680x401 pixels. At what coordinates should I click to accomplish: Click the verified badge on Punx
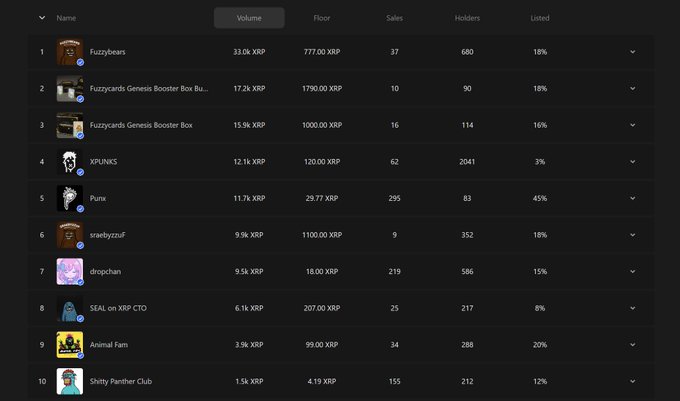[80, 209]
